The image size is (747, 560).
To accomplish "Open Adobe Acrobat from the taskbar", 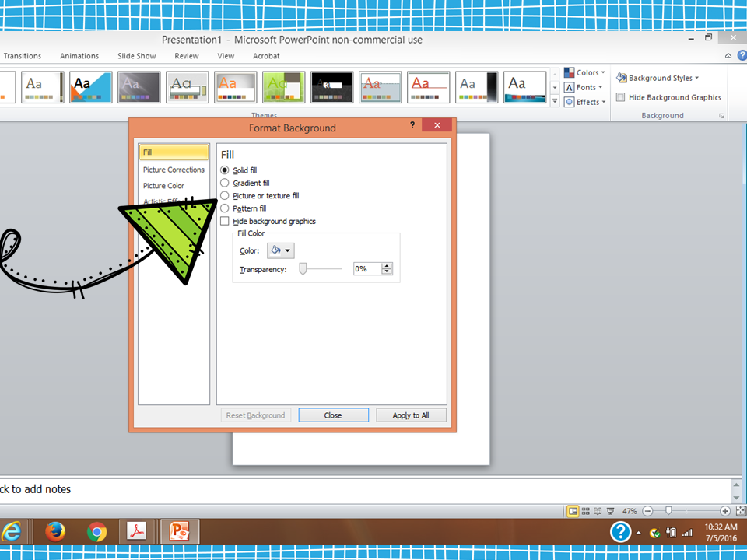I will [137, 532].
